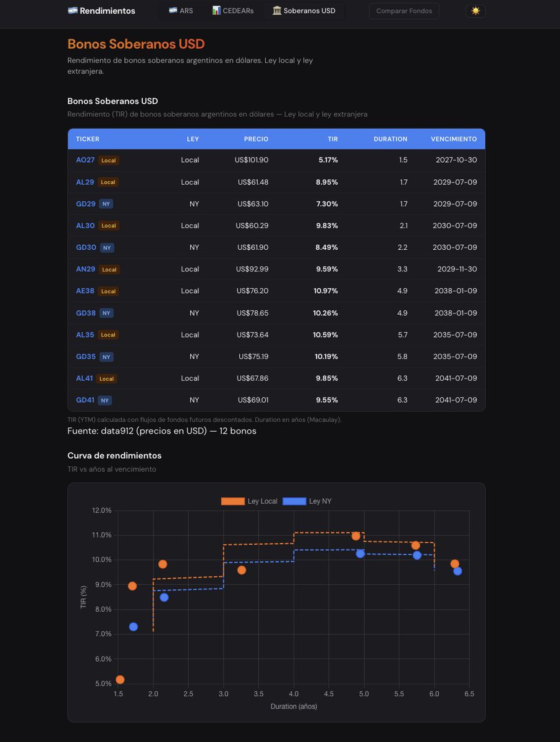
Task: Click the NY badge next to GD30
Action: point(107,247)
